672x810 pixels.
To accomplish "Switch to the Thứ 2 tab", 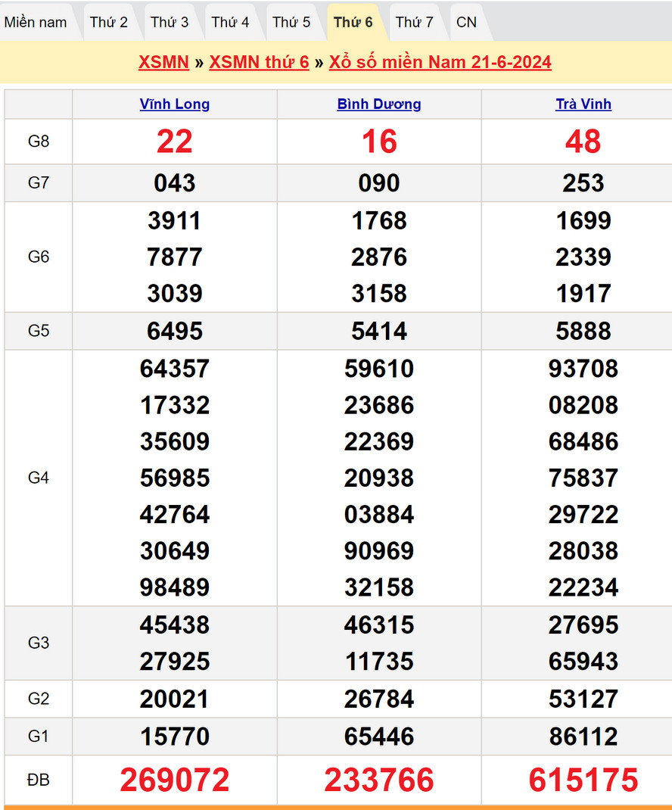I will [x=108, y=22].
